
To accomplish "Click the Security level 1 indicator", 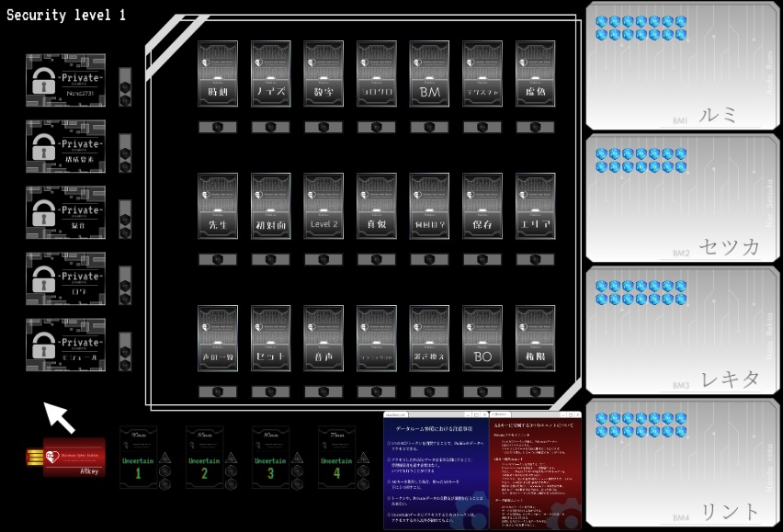I will pos(64,15).
